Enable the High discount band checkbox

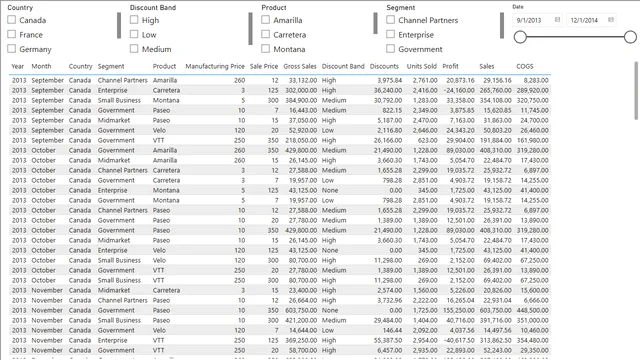[134, 20]
